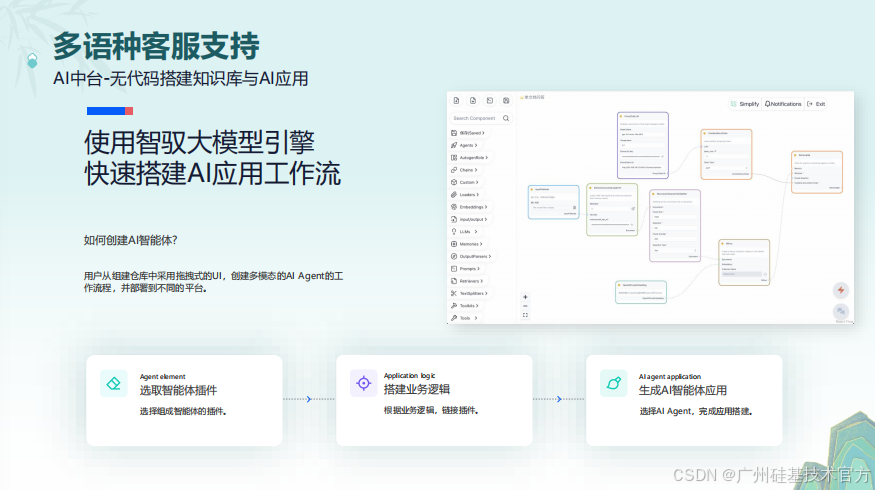Open the Notifications button
Screen dimensions: 875x490
[x=783, y=104]
